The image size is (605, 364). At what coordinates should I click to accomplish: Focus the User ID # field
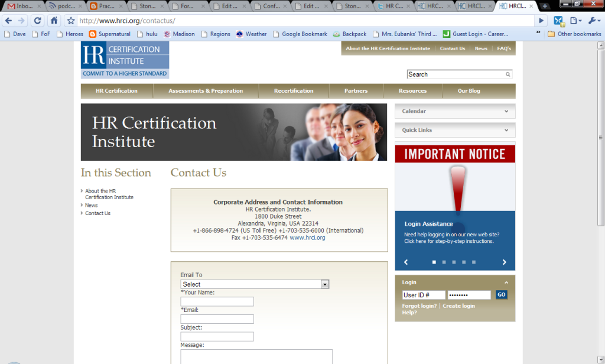424,295
